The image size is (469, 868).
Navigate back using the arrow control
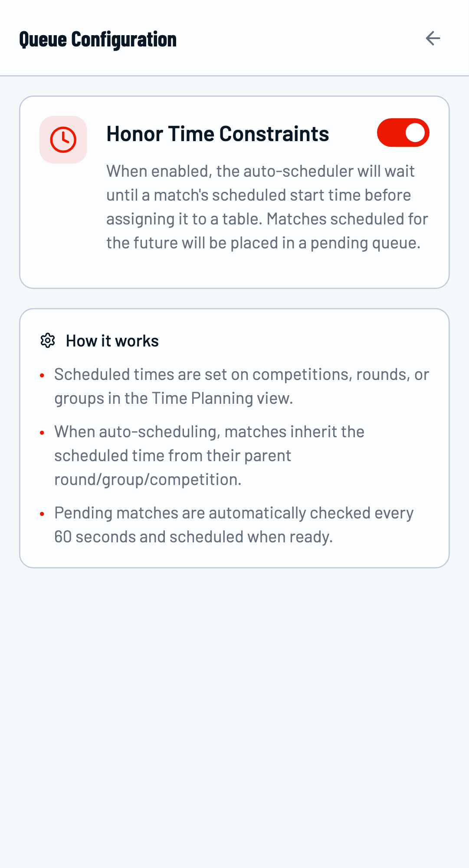433,39
